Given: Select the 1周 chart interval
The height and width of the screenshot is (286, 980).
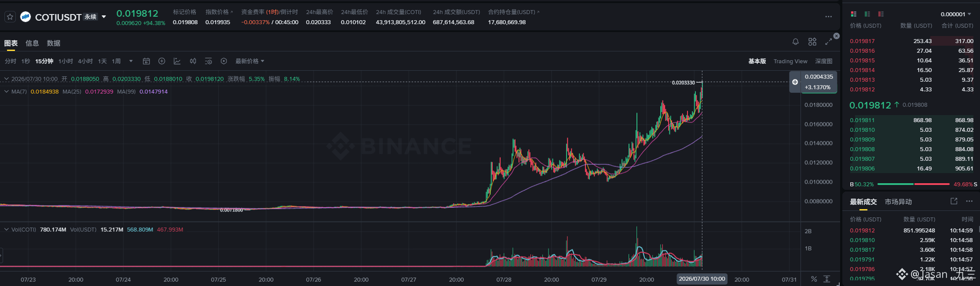Looking at the screenshot, I should pos(116,61).
